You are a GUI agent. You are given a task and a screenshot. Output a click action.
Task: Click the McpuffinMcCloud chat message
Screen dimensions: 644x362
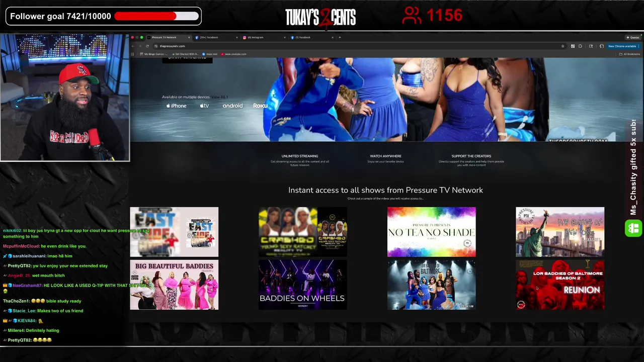[45, 246]
